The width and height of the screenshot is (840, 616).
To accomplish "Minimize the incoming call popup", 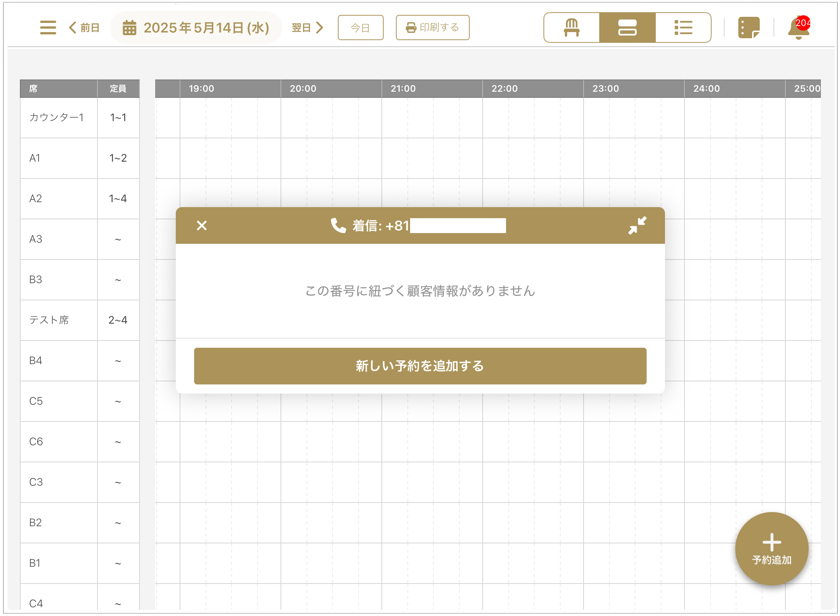I will coord(637,225).
